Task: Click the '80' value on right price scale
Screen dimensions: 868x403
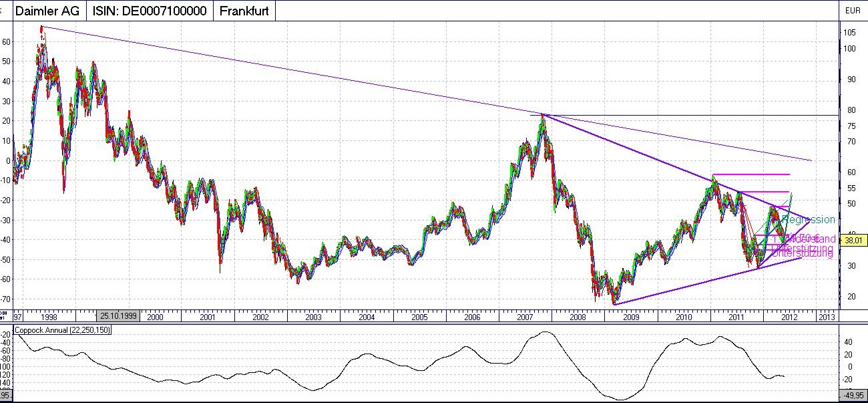Action: (x=850, y=110)
